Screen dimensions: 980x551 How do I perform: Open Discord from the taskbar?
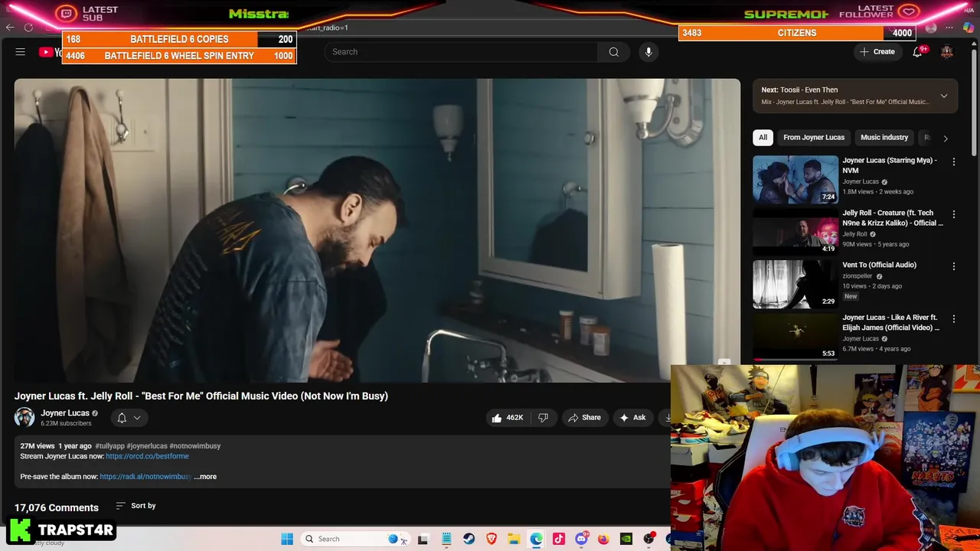[x=581, y=539]
